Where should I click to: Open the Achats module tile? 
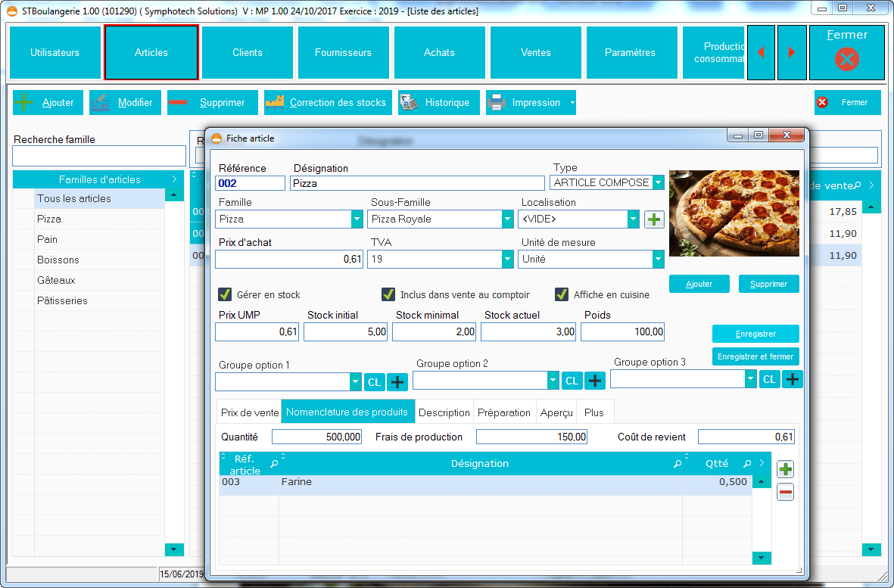tap(440, 52)
